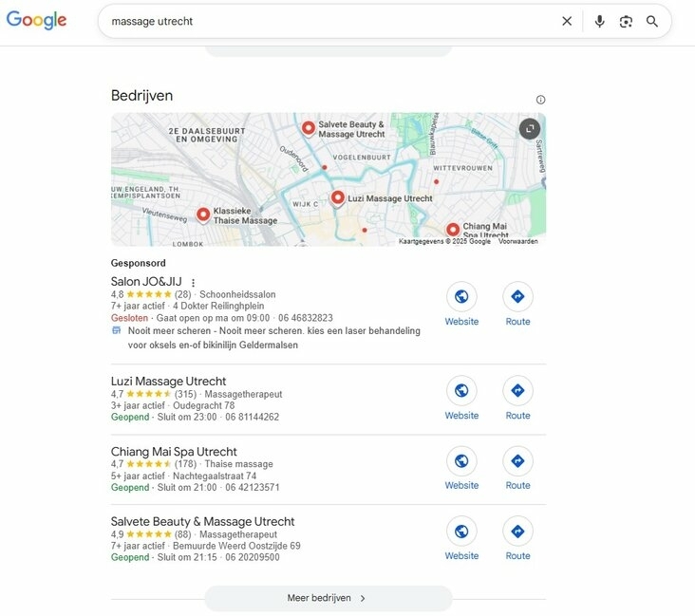
Task: Open Salon JO&JIJ listing title
Action: [x=146, y=282]
